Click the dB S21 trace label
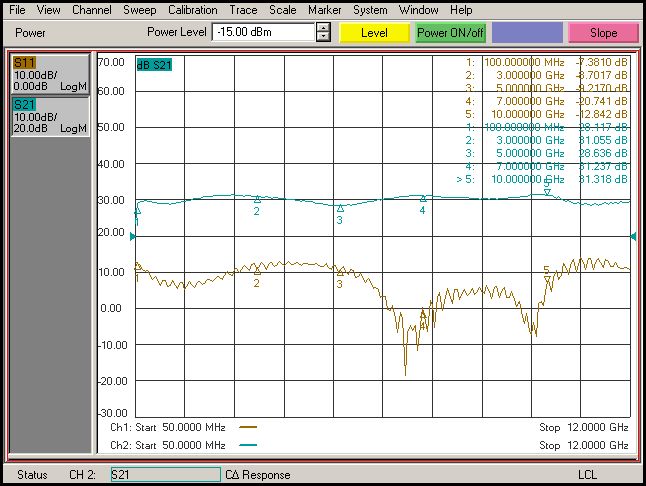 point(154,65)
